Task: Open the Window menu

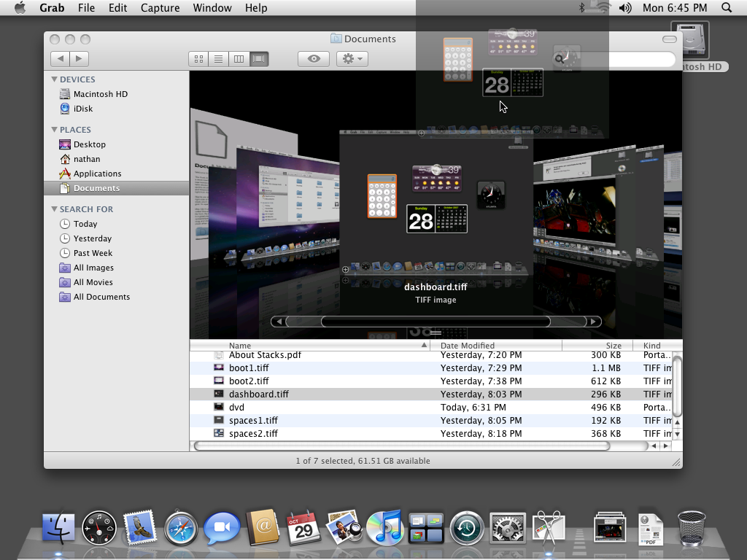Action: point(212,8)
